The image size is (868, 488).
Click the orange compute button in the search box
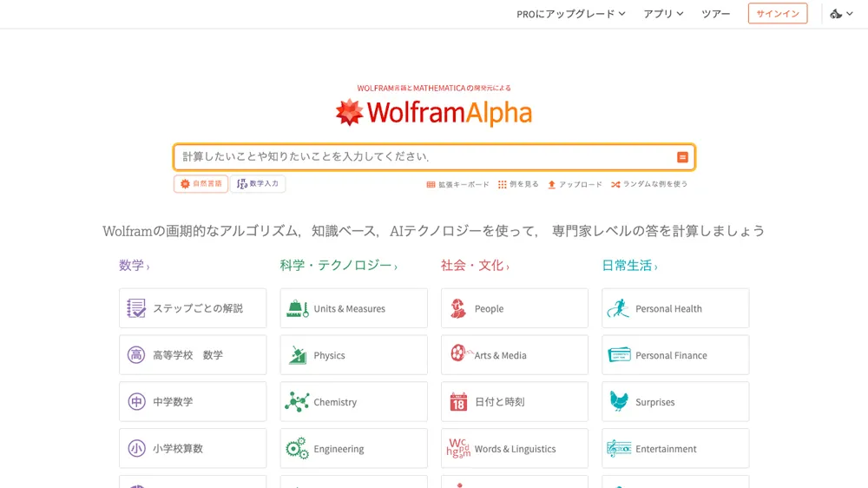(x=682, y=157)
